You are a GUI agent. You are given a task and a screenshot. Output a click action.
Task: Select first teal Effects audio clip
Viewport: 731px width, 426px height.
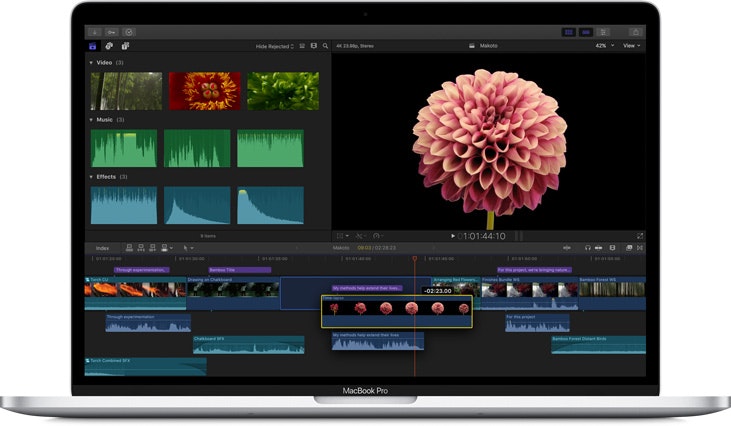tap(124, 206)
